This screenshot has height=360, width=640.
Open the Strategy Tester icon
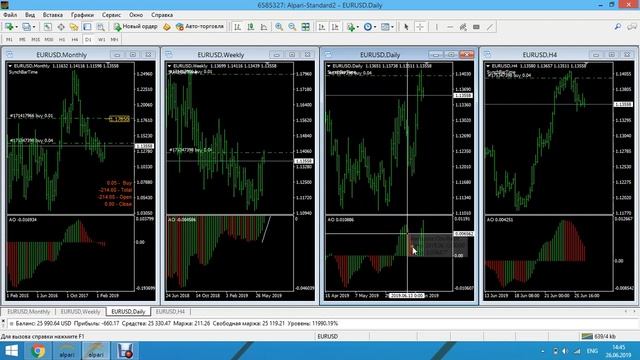click(100, 27)
